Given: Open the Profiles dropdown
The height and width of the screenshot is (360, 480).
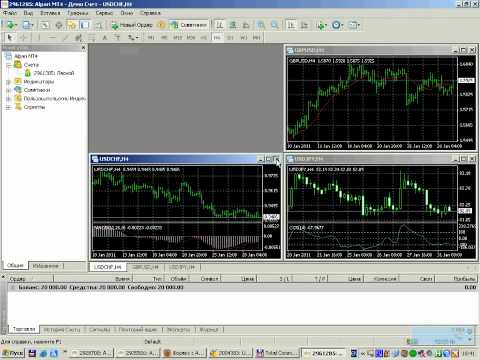Looking at the screenshot, I should pyautogui.click(x=28, y=25).
